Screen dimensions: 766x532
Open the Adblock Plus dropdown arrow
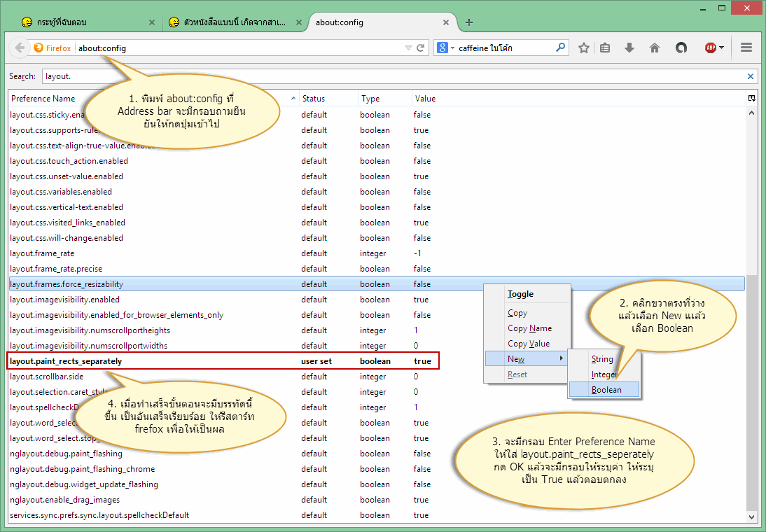click(721, 48)
